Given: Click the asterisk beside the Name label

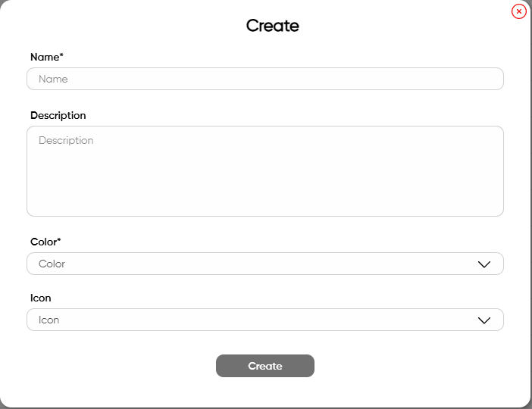Looking at the screenshot, I should point(61,55).
